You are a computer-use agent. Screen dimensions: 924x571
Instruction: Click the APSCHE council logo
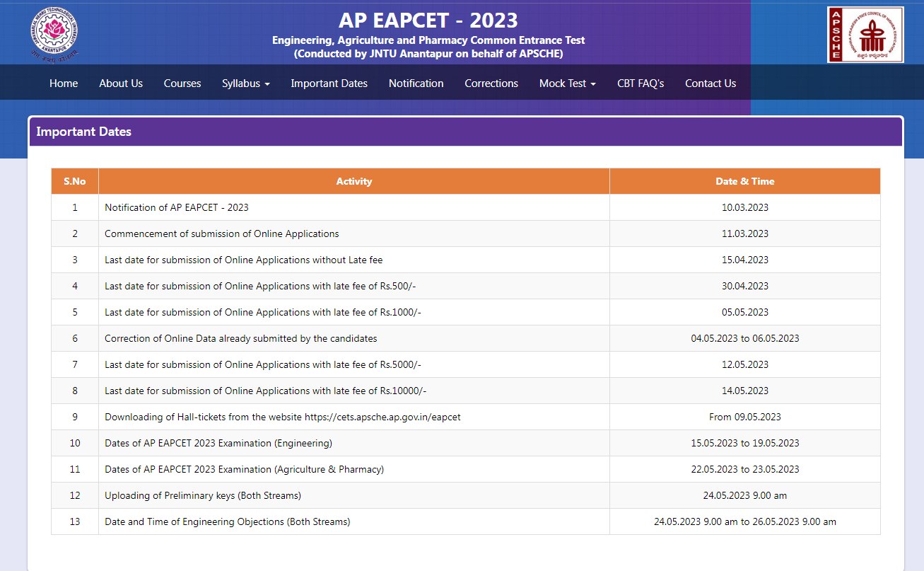(865, 35)
